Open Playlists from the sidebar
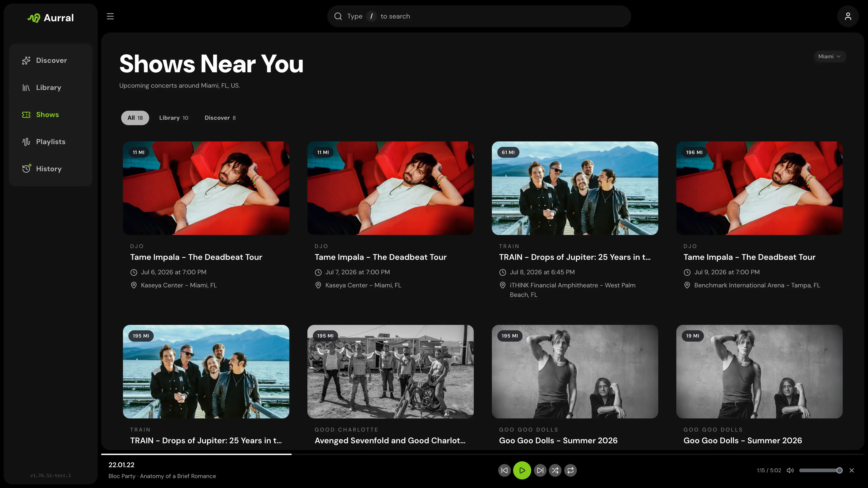Viewport: 868px width, 488px height. pos(51,142)
